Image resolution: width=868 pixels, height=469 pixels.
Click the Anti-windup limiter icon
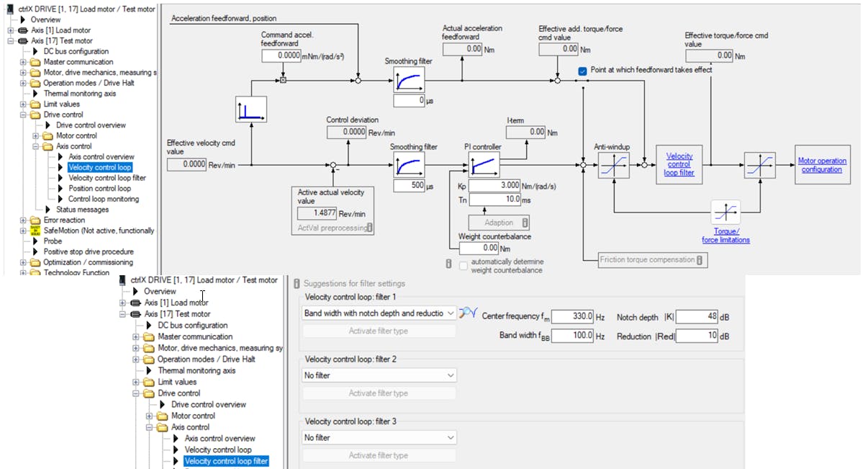612,165
